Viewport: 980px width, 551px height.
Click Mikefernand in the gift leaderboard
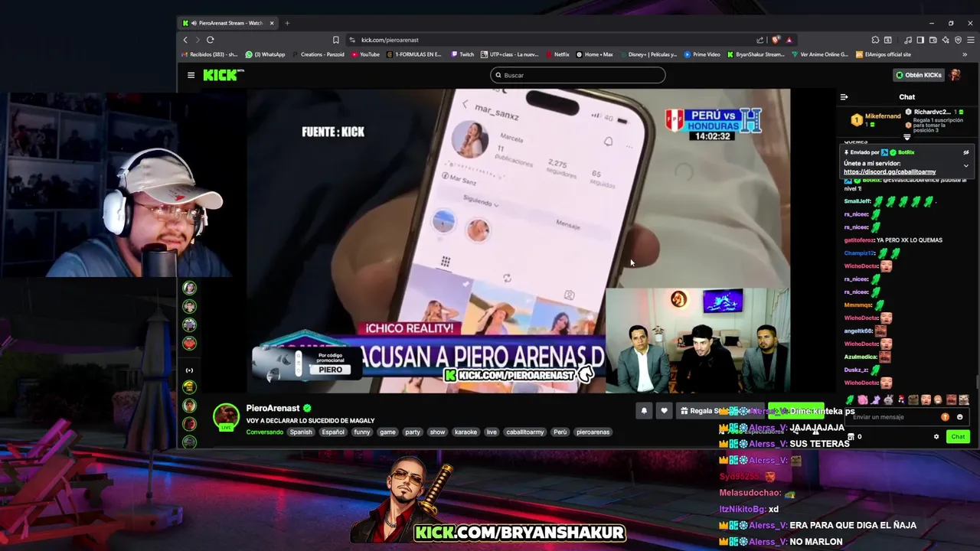click(x=883, y=116)
